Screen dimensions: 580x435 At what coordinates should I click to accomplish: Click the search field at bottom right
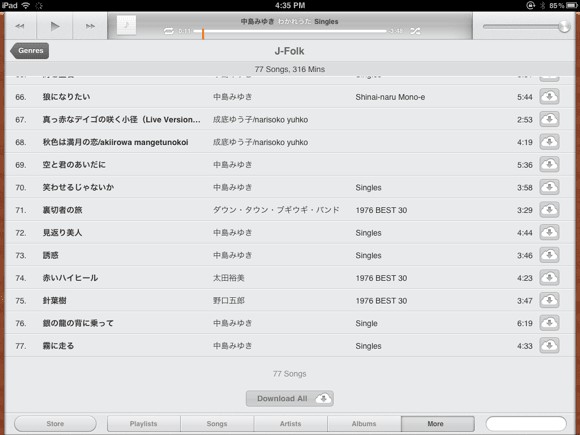526,424
